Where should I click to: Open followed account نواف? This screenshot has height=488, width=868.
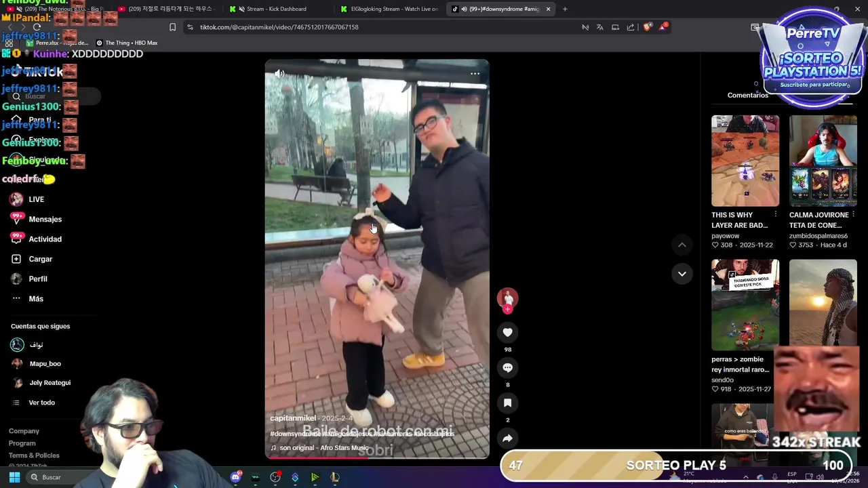pyautogui.click(x=27, y=345)
